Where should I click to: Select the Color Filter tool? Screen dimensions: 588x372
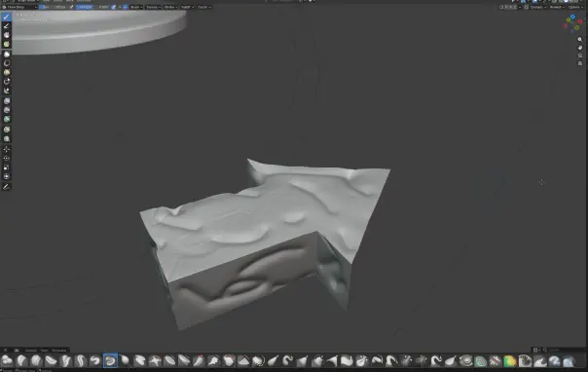[x=7, y=119]
